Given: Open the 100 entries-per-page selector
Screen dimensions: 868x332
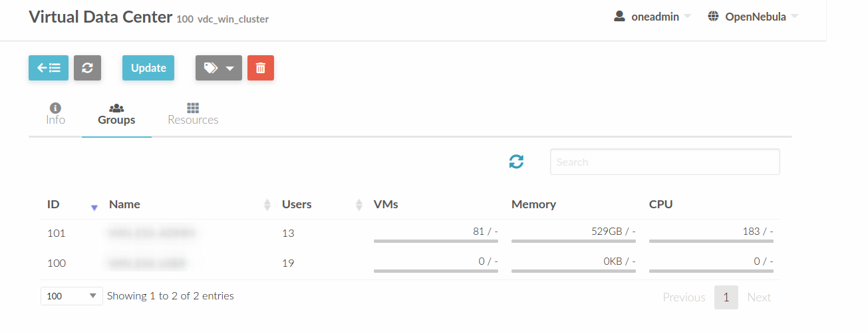Looking at the screenshot, I should pyautogui.click(x=72, y=296).
